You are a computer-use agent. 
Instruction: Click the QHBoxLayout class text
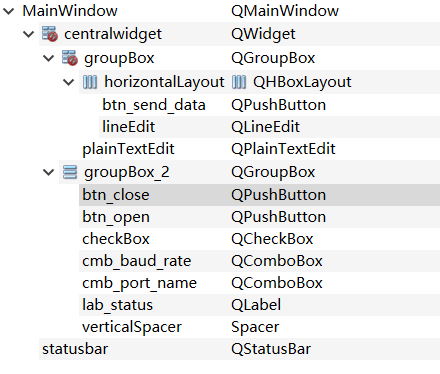coord(302,82)
